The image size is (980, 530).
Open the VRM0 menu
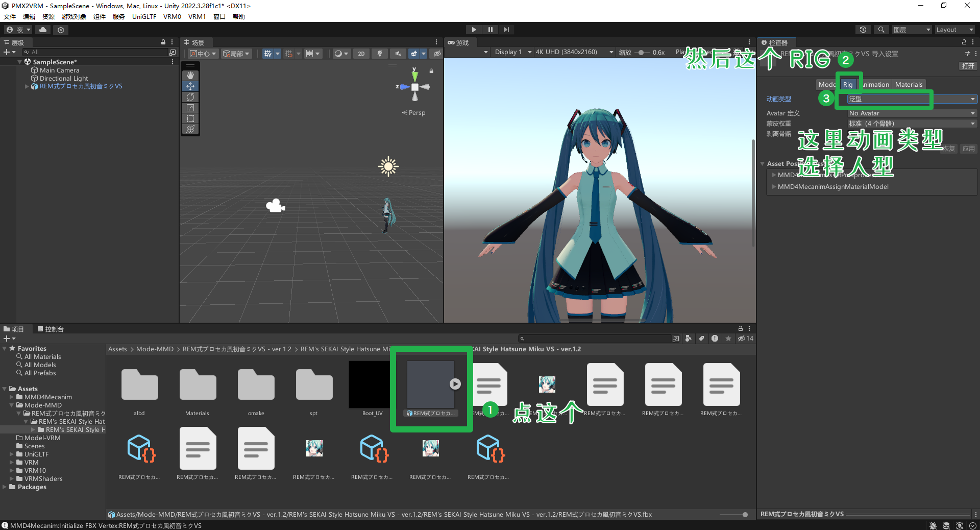point(172,16)
